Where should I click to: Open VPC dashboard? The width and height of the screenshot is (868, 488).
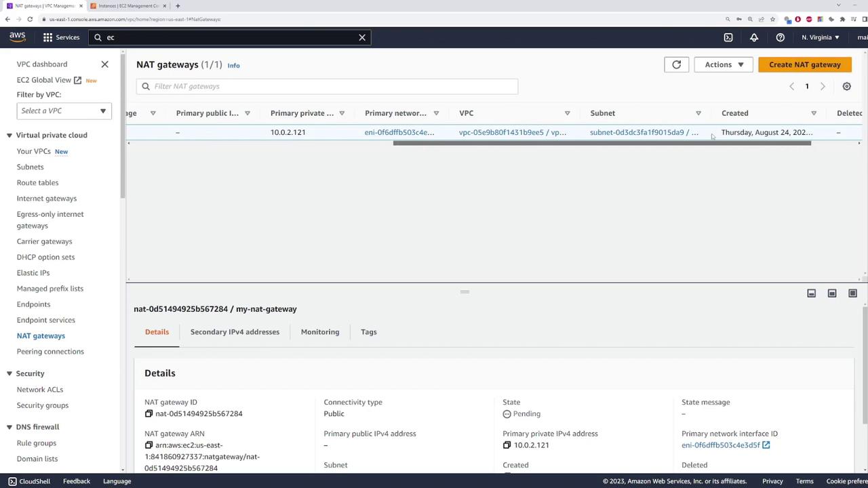point(42,64)
